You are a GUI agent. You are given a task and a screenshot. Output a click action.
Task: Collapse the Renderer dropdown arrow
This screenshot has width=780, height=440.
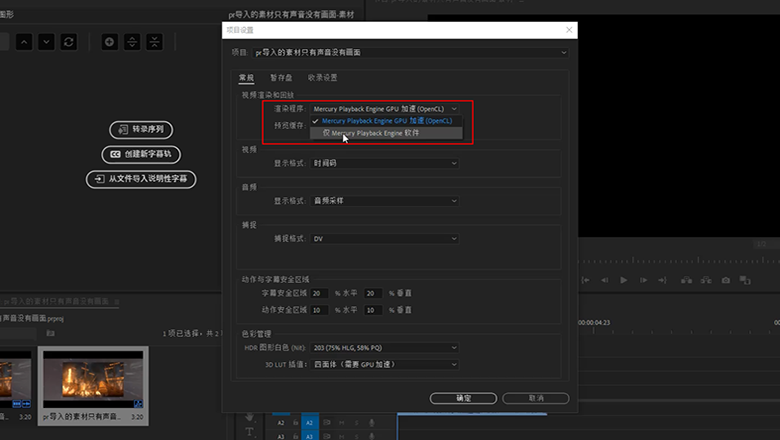coord(454,109)
